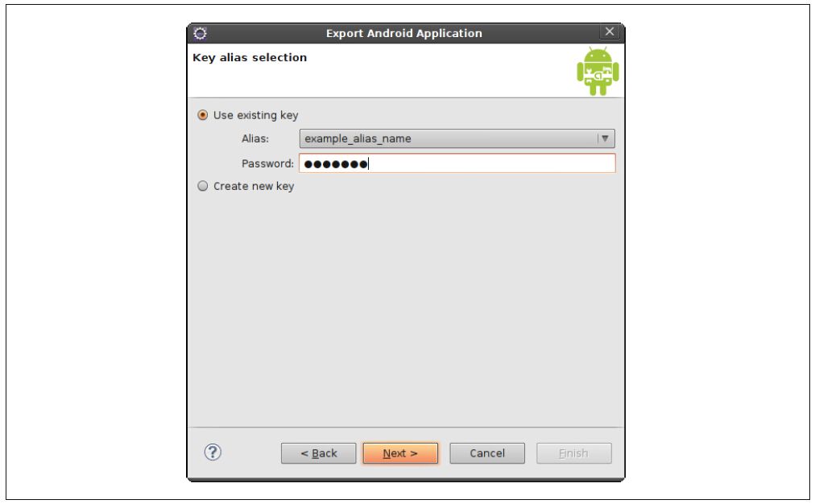Click the 'Use existing key' label text
The width and height of the screenshot is (815, 504).
point(256,115)
